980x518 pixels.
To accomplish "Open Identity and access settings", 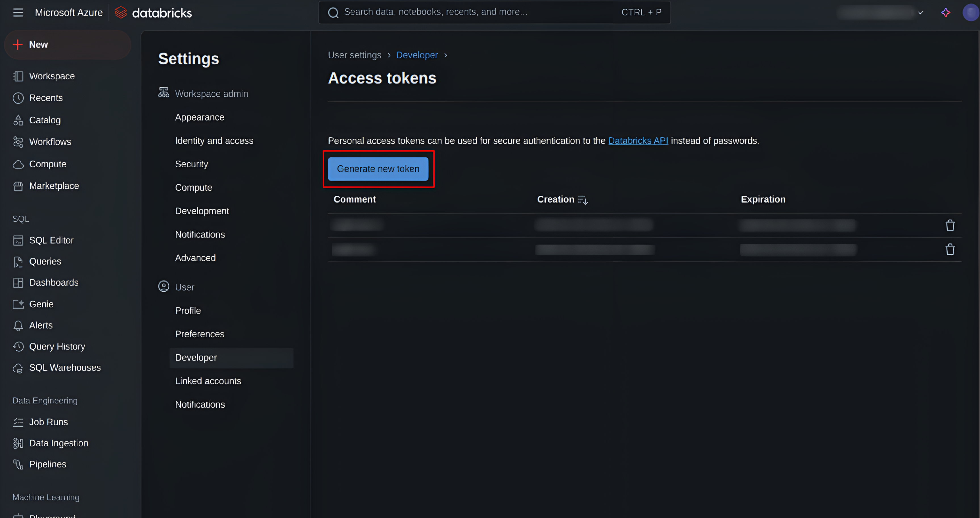I will (x=214, y=141).
